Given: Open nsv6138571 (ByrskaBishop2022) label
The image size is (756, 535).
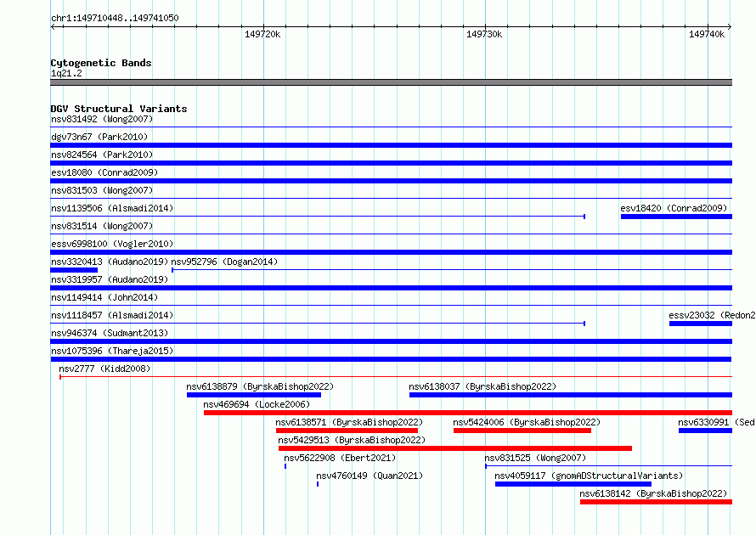Looking at the screenshot, I should (x=349, y=422).
